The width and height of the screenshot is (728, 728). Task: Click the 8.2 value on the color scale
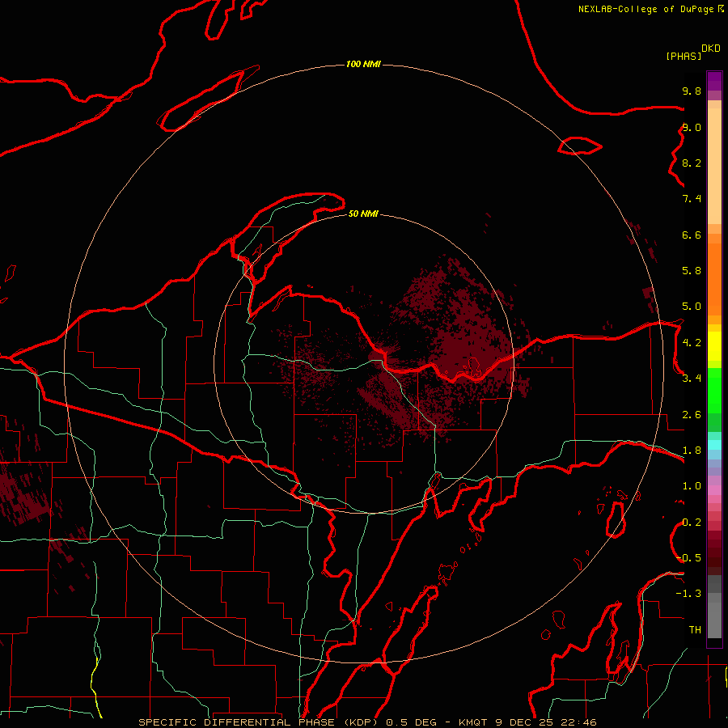(x=692, y=163)
